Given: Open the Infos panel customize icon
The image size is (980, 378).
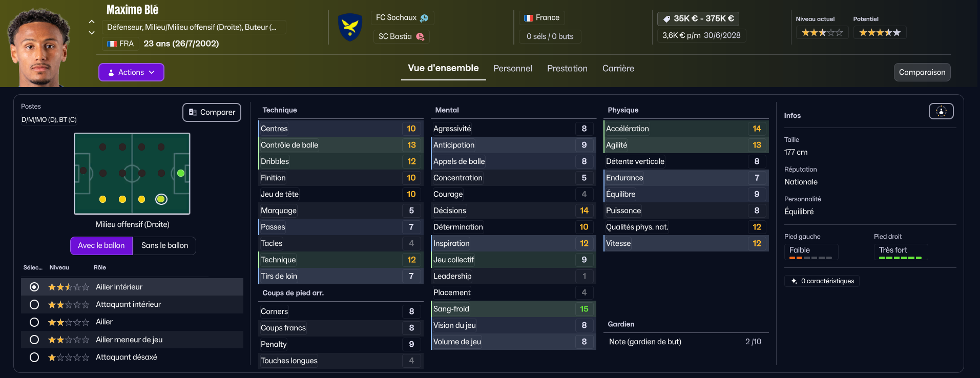Looking at the screenshot, I should point(941,111).
